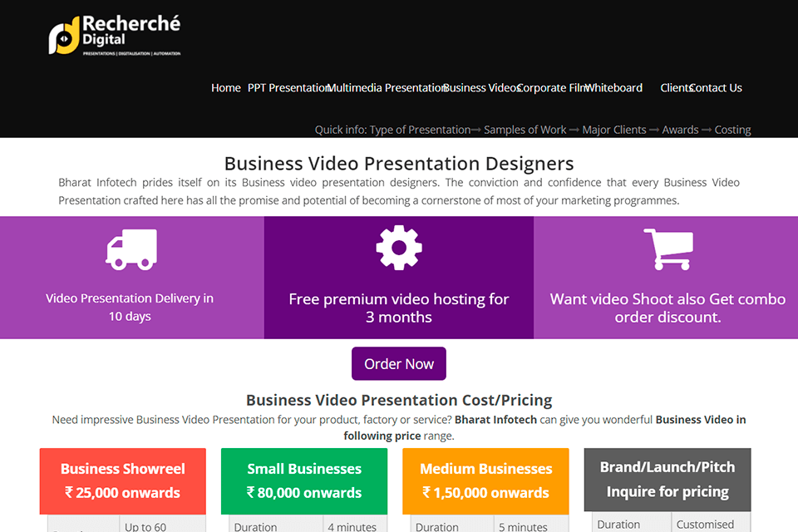Click the shopping cart icon
This screenshot has width=798, height=532.
point(668,249)
